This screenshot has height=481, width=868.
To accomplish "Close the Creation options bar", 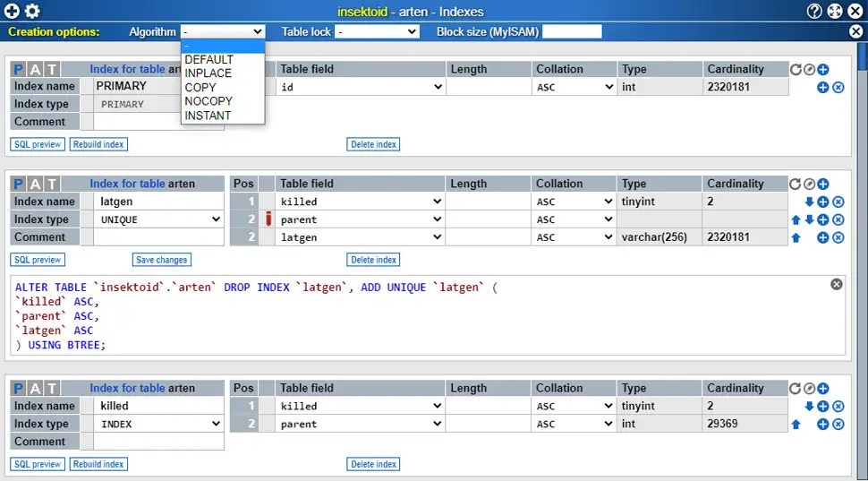I will (855, 31).
